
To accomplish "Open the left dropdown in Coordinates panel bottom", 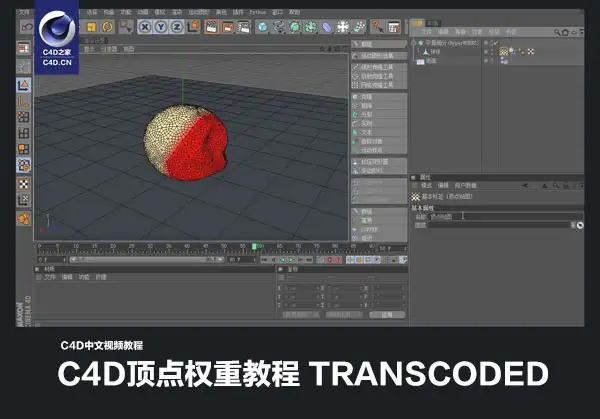I will coord(300,315).
